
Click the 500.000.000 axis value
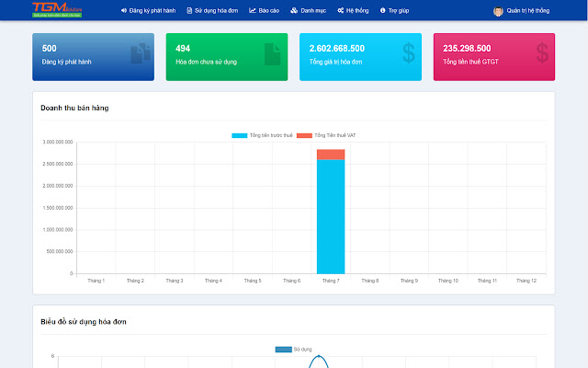pos(60,251)
